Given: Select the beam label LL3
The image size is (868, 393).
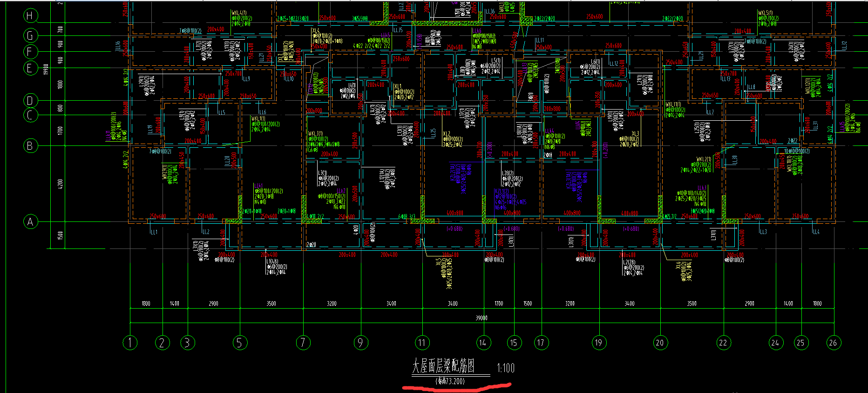Looking at the screenshot, I should tap(763, 232).
